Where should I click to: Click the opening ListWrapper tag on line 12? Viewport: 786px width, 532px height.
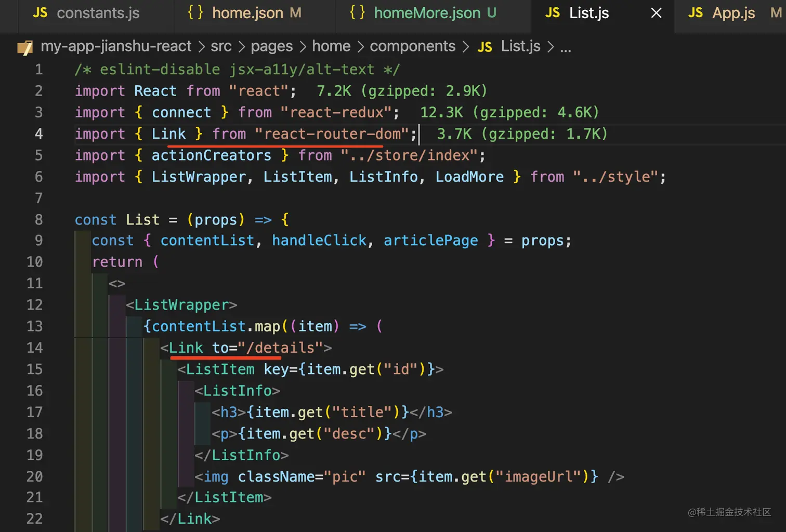(181, 305)
